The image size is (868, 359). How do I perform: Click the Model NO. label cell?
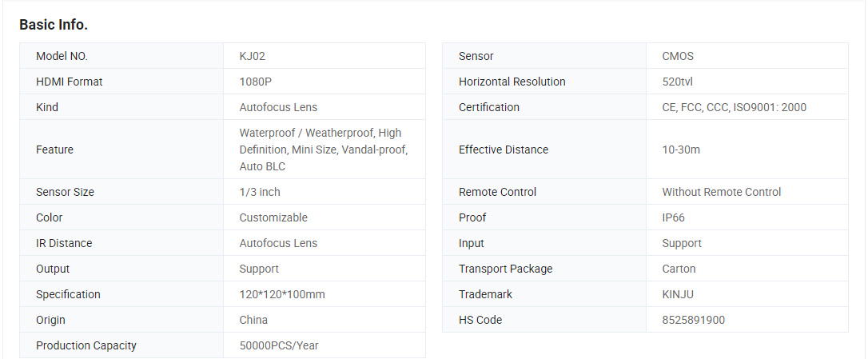tap(121, 56)
